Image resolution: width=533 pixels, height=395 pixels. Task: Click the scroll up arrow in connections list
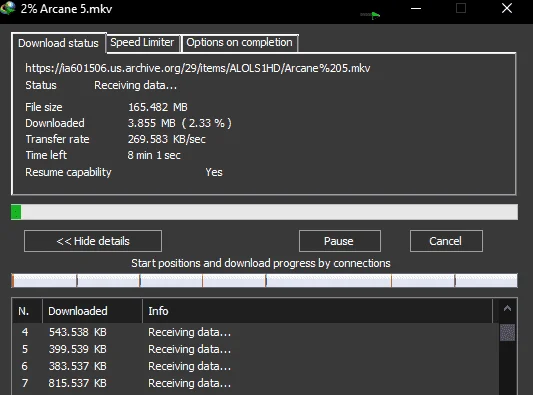[x=507, y=309]
